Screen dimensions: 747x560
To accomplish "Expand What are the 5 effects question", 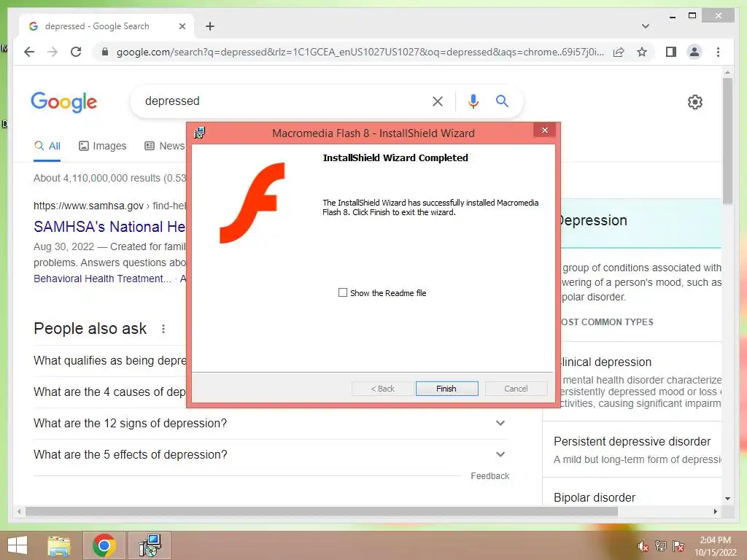I will 271,455.
